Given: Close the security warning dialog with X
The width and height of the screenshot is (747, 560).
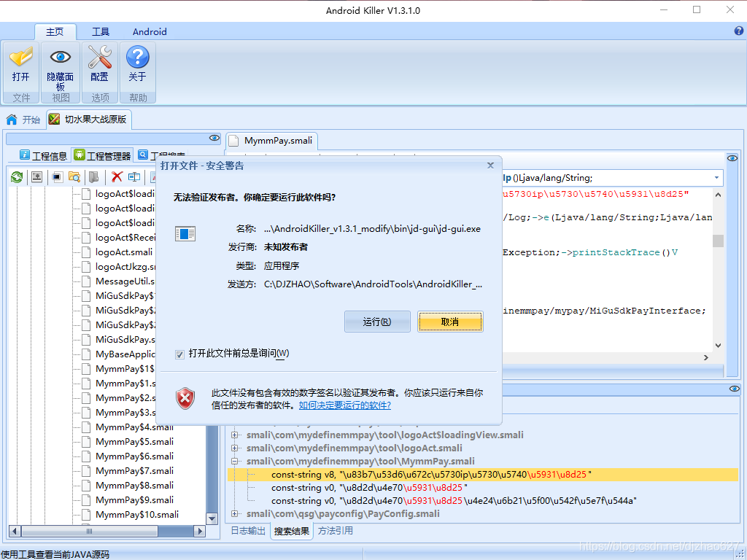Looking at the screenshot, I should tap(491, 166).
